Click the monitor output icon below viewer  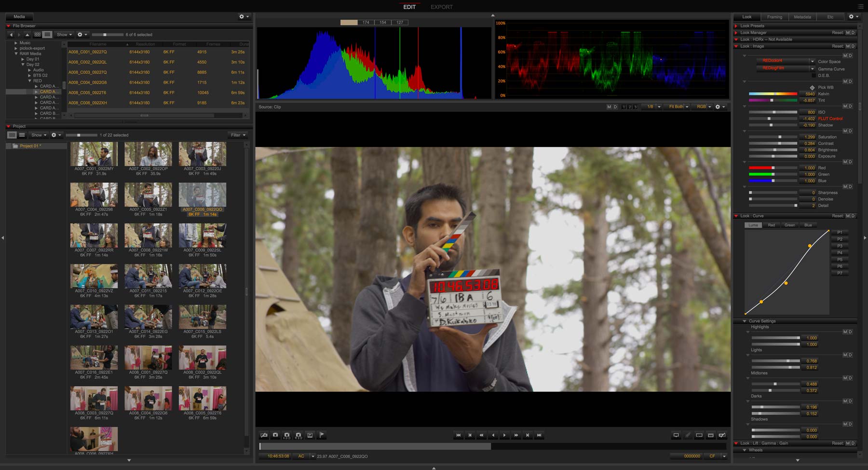click(676, 435)
